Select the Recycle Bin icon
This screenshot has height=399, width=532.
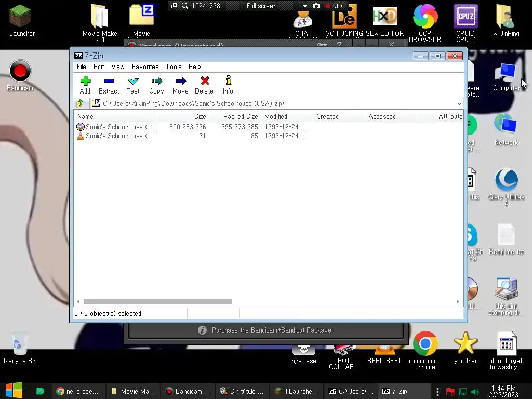(x=20, y=349)
